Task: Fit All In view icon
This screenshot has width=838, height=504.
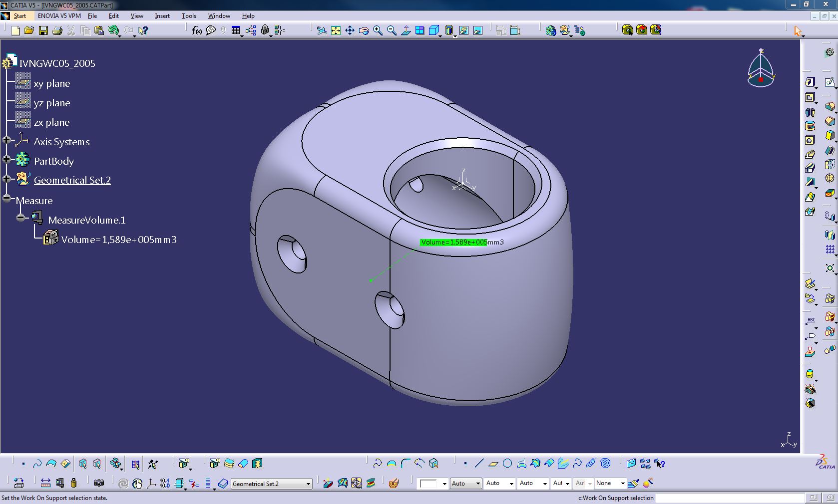Action: click(336, 30)
